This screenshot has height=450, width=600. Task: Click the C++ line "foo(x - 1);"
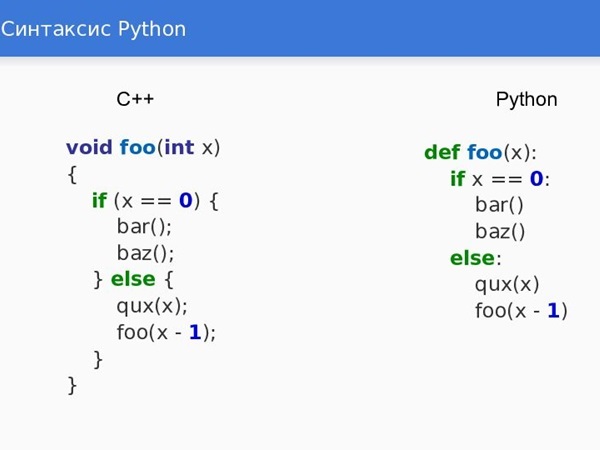166,332
